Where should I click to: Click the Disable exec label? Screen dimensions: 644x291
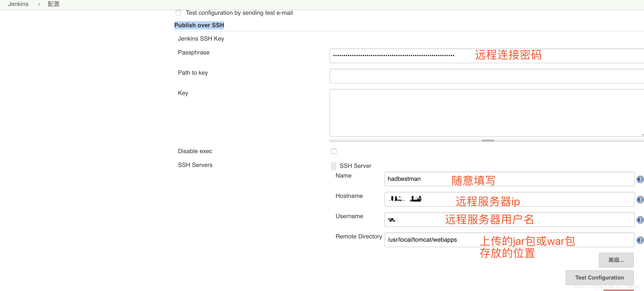tap(195, 151)
